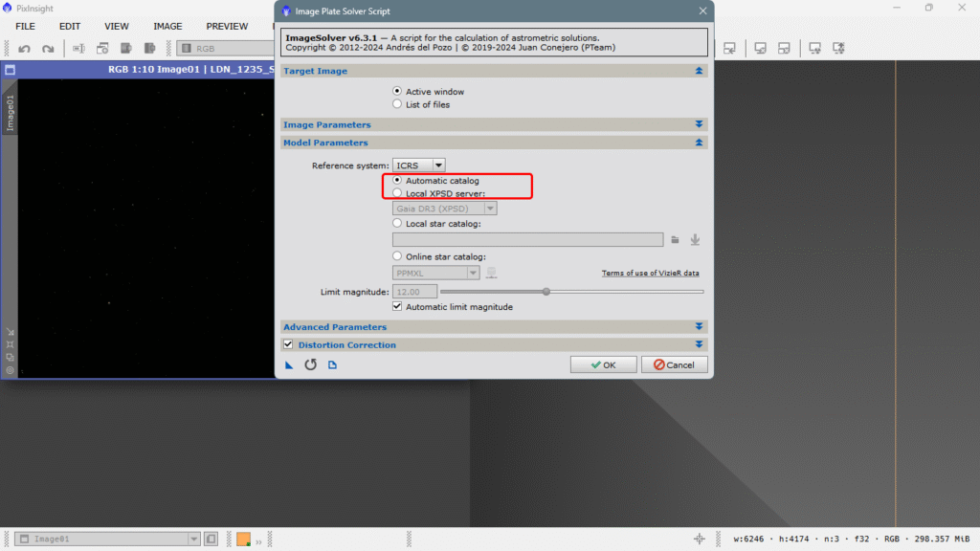Close the Image Plate Solver Script dialog

point(702,11)
